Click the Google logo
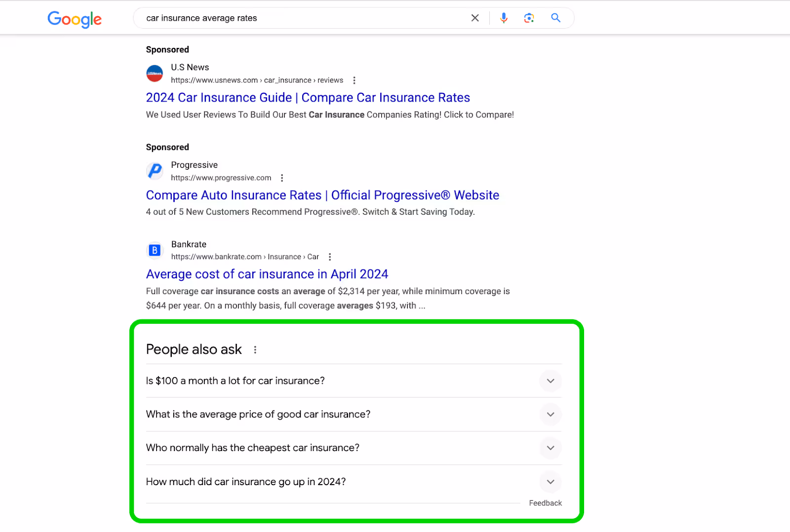 click(75, 19)
